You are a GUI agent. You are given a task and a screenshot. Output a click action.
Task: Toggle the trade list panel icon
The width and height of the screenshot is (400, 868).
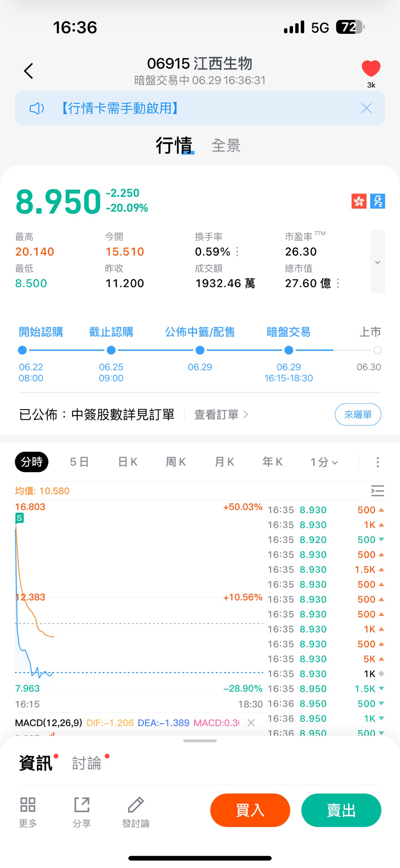tap(377, 491)
